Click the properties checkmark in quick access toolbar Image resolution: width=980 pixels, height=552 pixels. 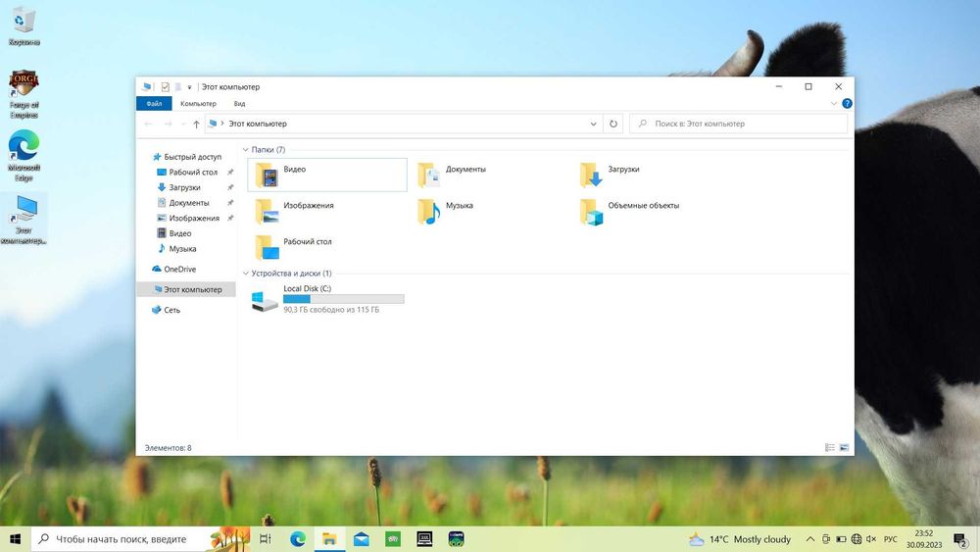[x=165, y=87]
